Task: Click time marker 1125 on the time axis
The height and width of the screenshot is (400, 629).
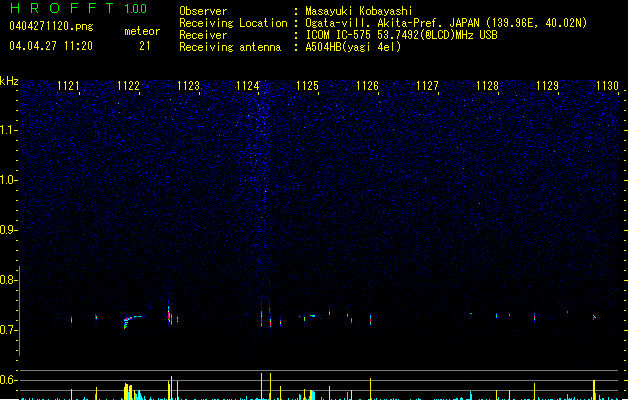Action: 307,86
